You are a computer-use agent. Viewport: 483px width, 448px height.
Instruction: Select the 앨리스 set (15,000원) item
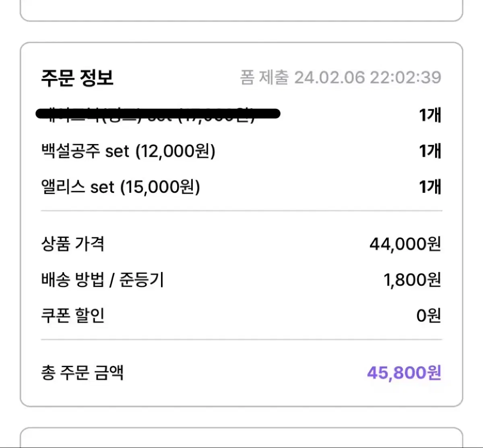tap(120, 187)
